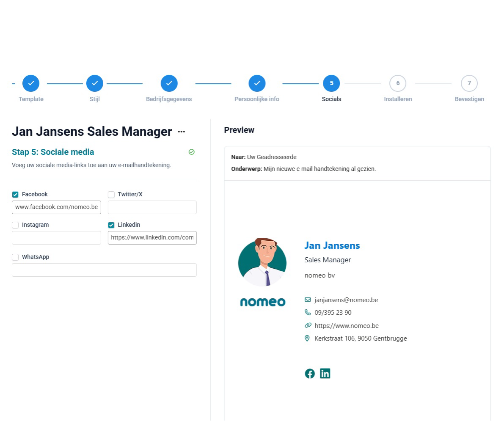Click the nomeo logo in signature preview

[263, 302]
